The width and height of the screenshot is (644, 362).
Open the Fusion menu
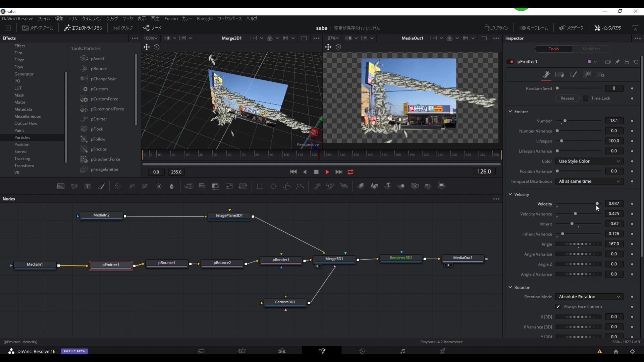point(171,18)
